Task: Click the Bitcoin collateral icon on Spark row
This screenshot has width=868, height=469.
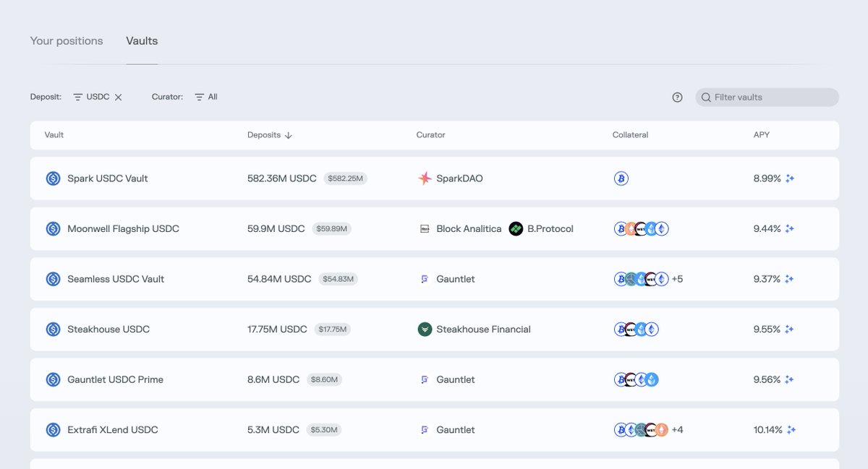Action: [x=621, y=178]
